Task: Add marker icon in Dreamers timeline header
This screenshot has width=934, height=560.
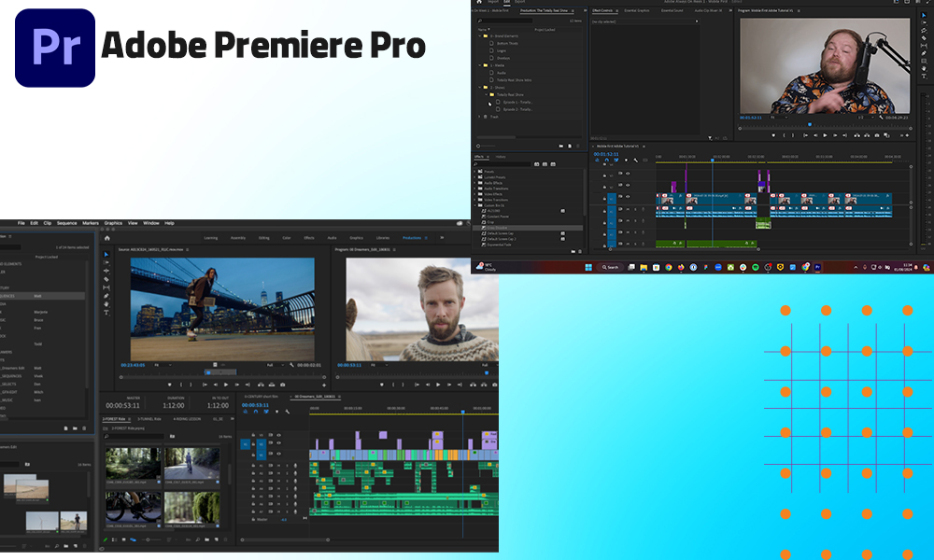Action: [277, 412]
